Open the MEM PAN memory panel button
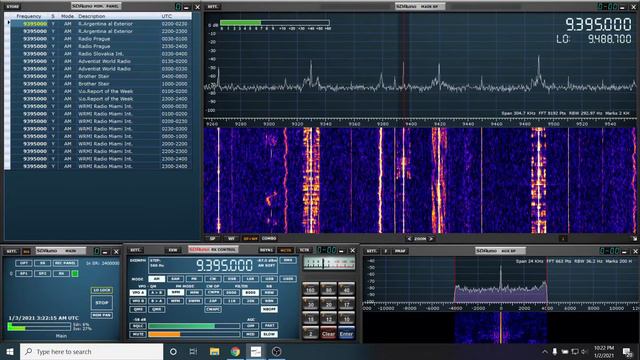Screen dimensions: 640x360 (102, 315)
